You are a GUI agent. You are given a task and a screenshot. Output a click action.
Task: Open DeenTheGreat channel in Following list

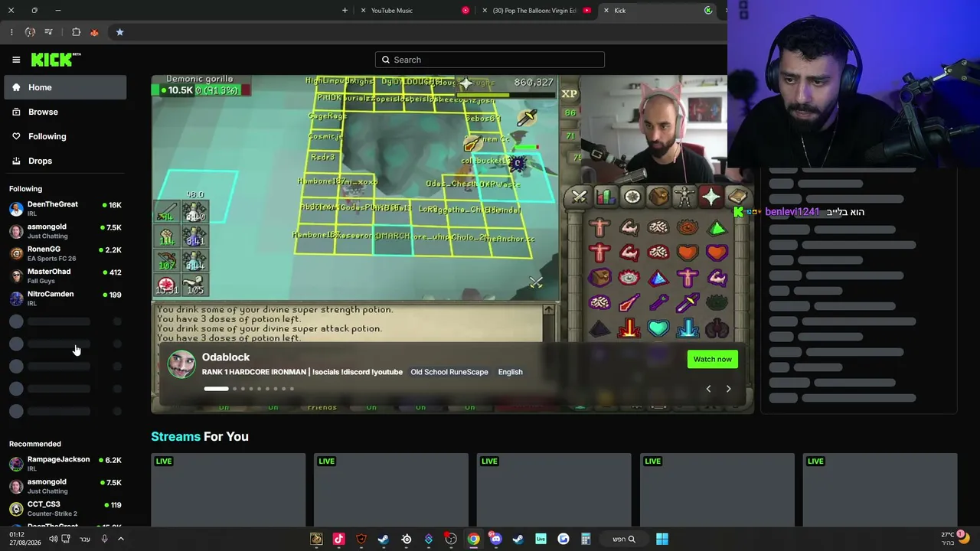click(65, 209)
